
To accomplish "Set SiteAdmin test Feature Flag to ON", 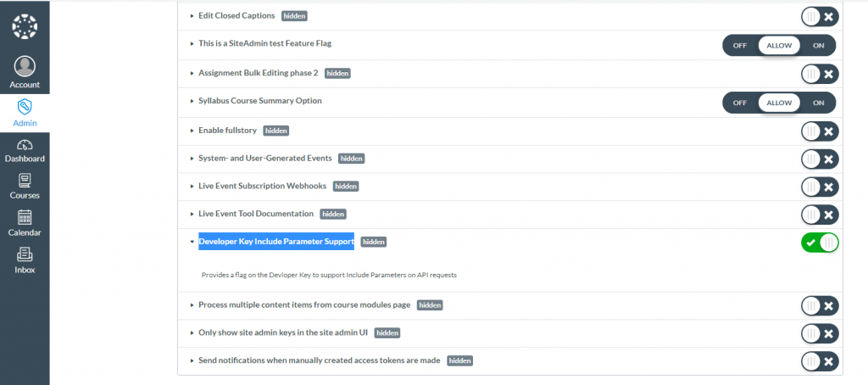I will pos(818,46).
